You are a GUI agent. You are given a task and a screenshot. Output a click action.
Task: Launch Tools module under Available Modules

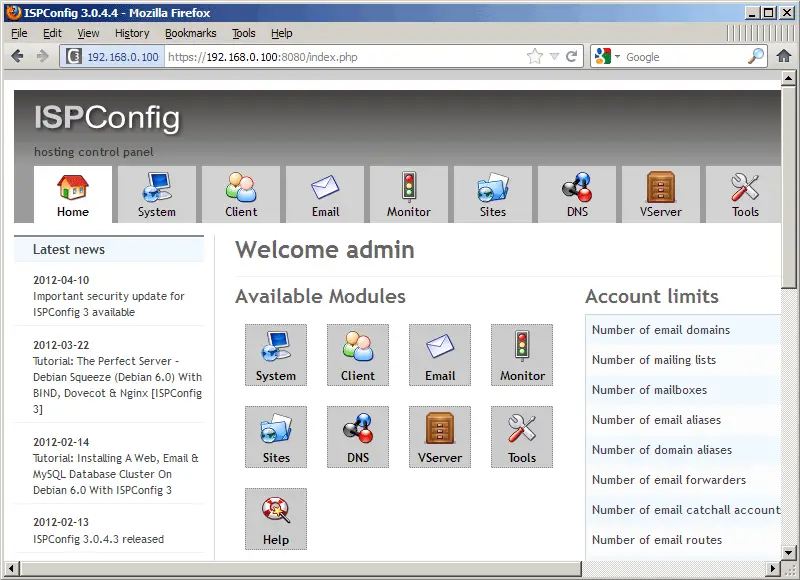click(x=522, y=437)
